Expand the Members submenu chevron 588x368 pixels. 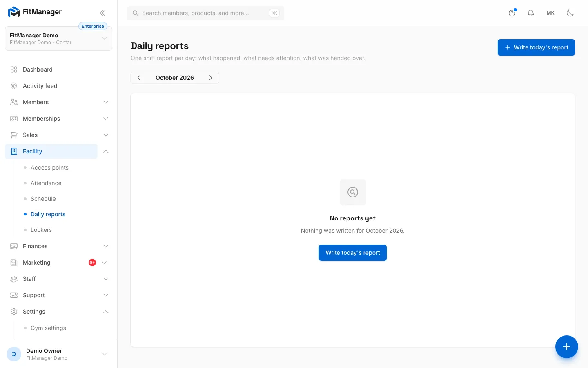pyautogui.click(x=106, y=102)
